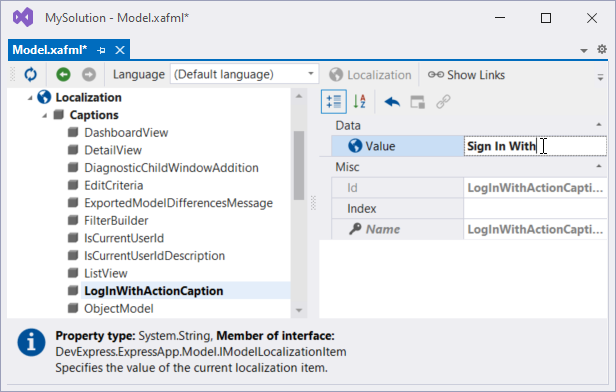The width and height of the screenshot is (616, 392).
Task: Select ExportedModelDifferencesMessage item
Action: pyautogui.click(x=178, y=203)
